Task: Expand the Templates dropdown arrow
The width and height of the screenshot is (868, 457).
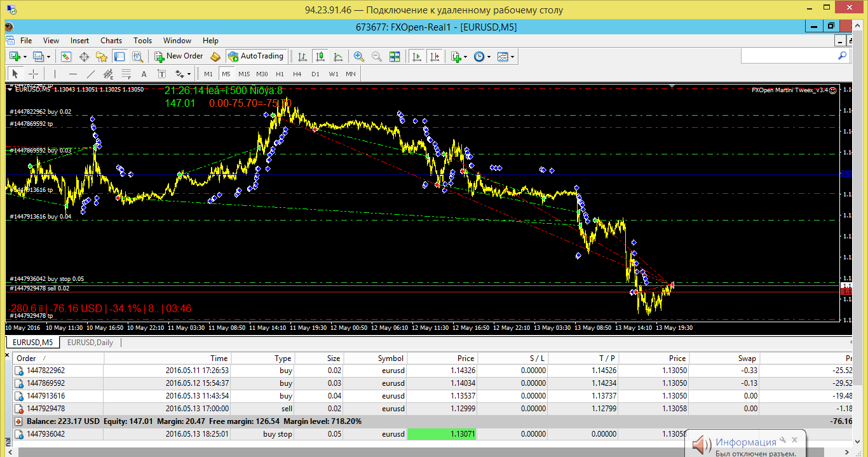Action: 512,57
